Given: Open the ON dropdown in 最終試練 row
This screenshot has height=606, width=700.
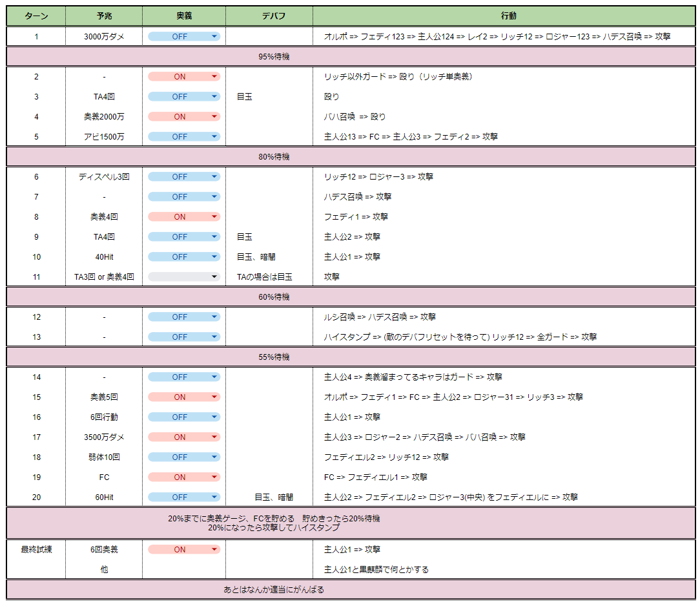Looking at the screenshot, I should (184, 550).
